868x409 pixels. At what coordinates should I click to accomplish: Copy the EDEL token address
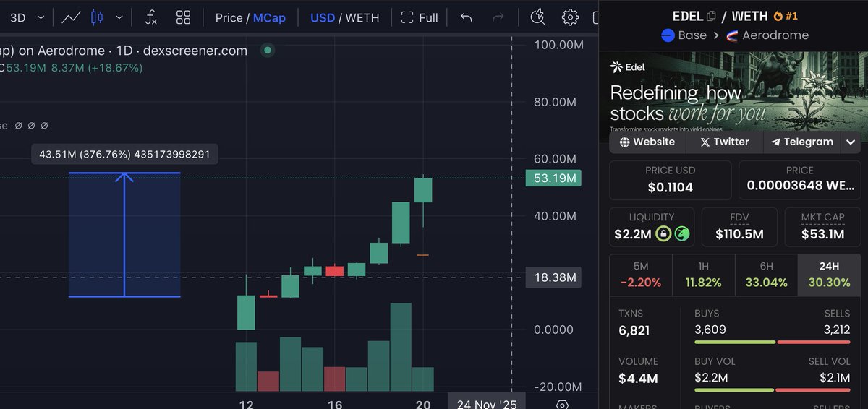(x=711, y=16)
